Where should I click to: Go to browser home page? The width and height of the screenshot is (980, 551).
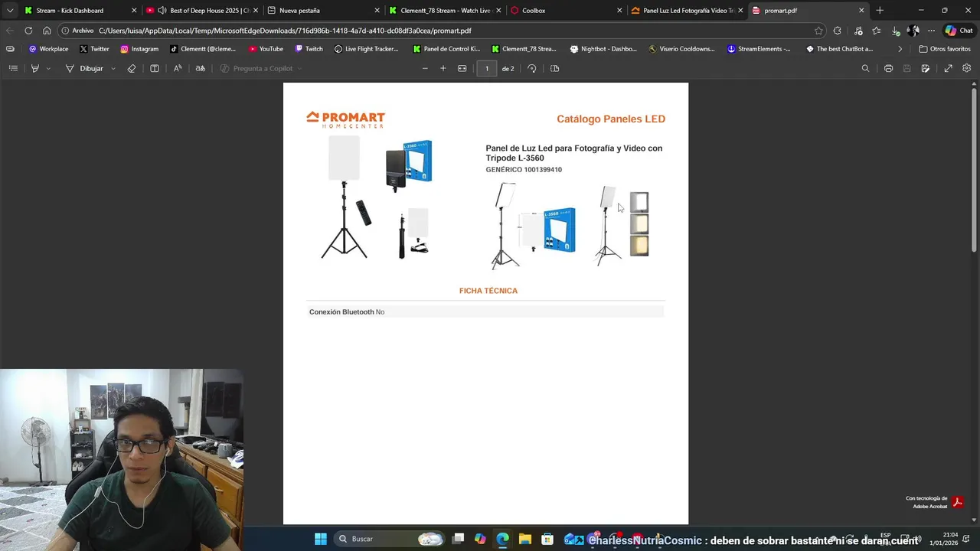click(47, 31)
